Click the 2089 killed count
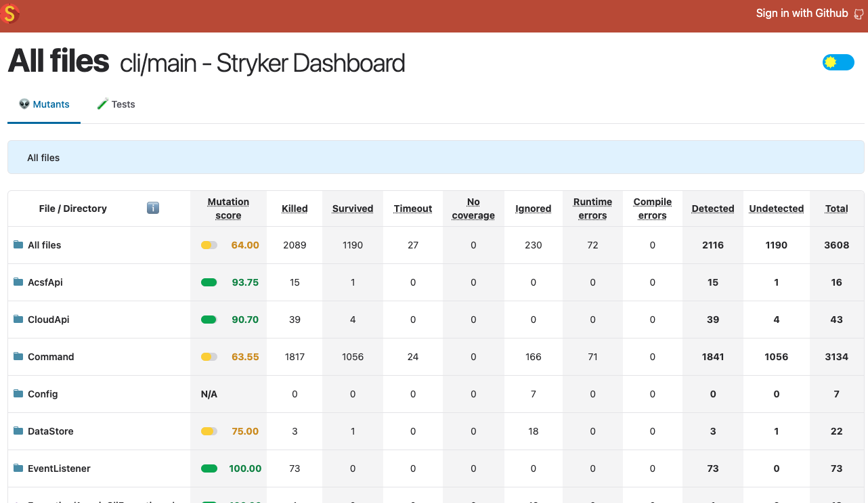 point(295,245)
